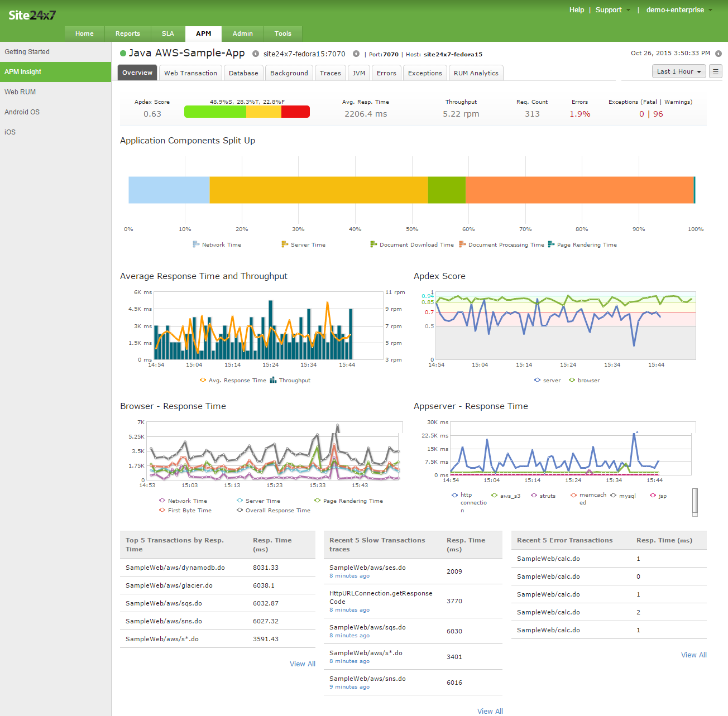This screenshot has width=728, height=716.
Task: Open the hamburger options menu icon
Action: coord(715,71)
